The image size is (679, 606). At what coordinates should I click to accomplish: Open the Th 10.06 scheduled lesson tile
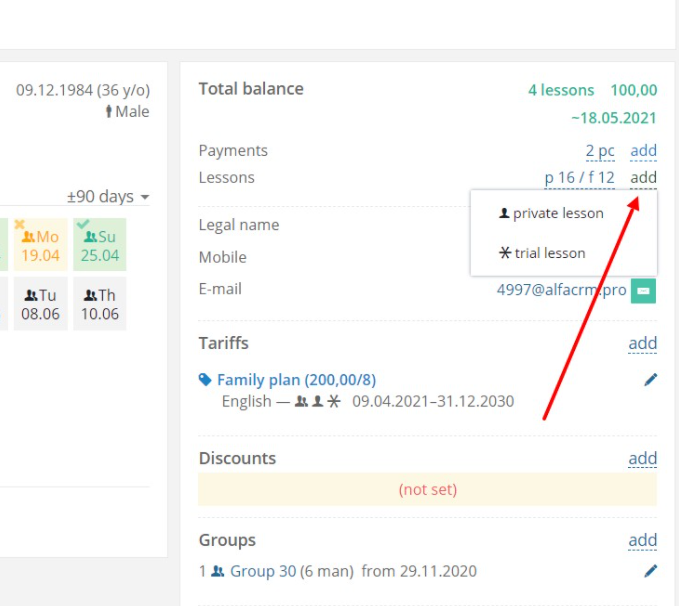click(x=100, y=304)
